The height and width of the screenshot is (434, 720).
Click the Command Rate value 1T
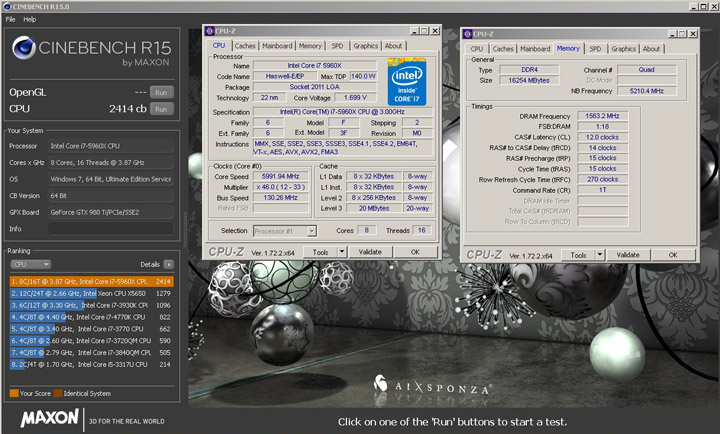point(602,190)
